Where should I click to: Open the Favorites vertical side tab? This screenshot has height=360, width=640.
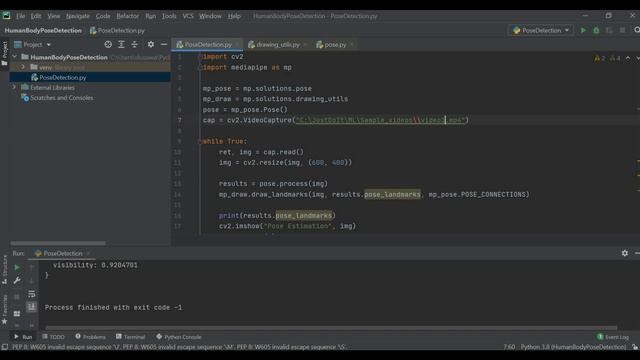tap(4, 309)
